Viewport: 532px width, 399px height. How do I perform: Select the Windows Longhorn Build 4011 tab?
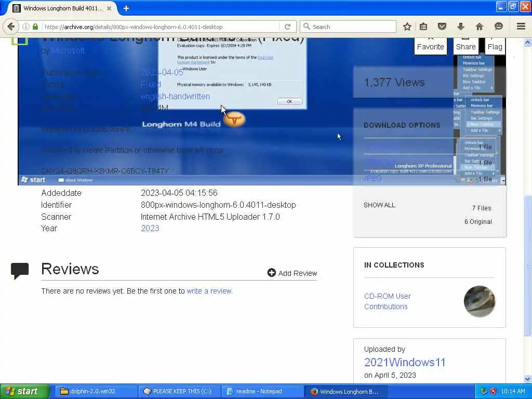[62, 8]
